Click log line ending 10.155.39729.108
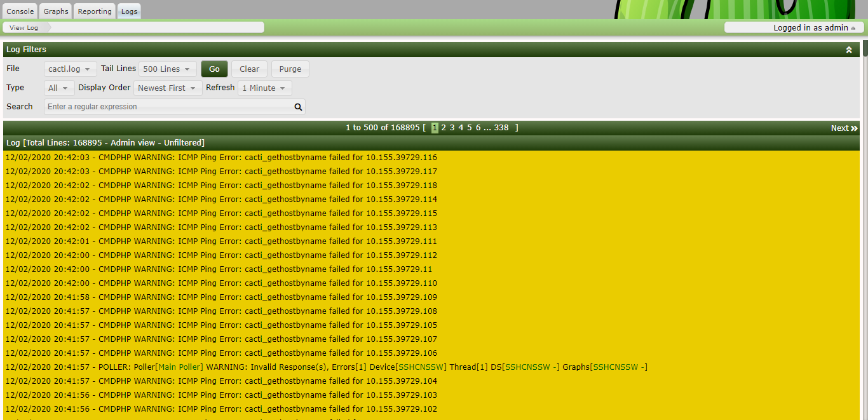The height and width of the screenshot is (420, 868). tap(221, 311)
